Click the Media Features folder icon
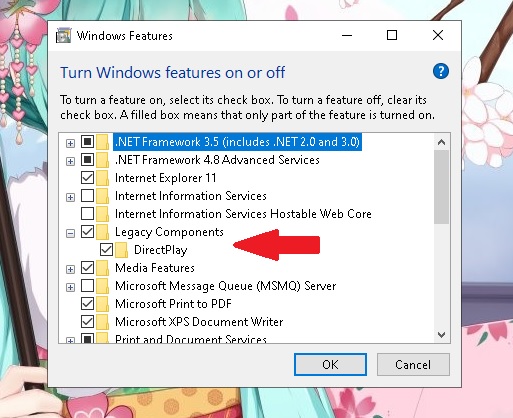 [103, 268]
